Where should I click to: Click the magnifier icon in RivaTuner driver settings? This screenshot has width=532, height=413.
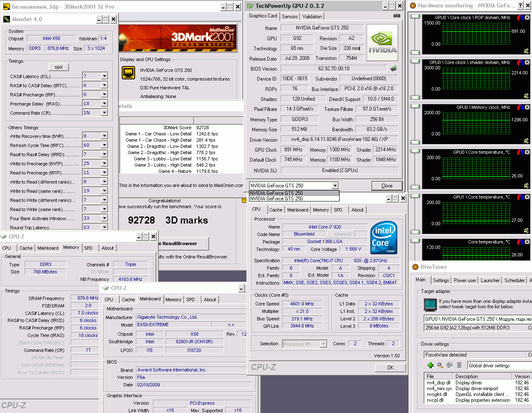tap(440, 365)
